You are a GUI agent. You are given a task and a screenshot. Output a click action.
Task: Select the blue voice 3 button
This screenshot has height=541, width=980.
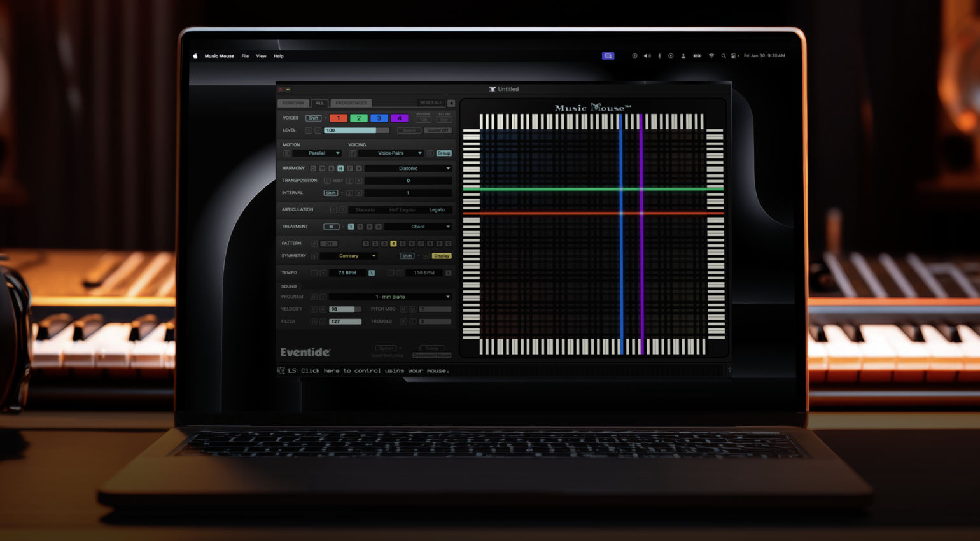coord(379,118)
